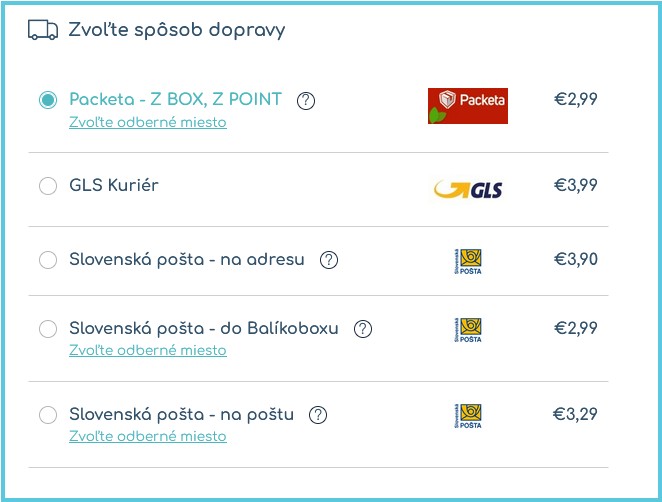662x502 pixels.
Task: Show help info for Balíkobox delivery
Action: coord(363,329)
